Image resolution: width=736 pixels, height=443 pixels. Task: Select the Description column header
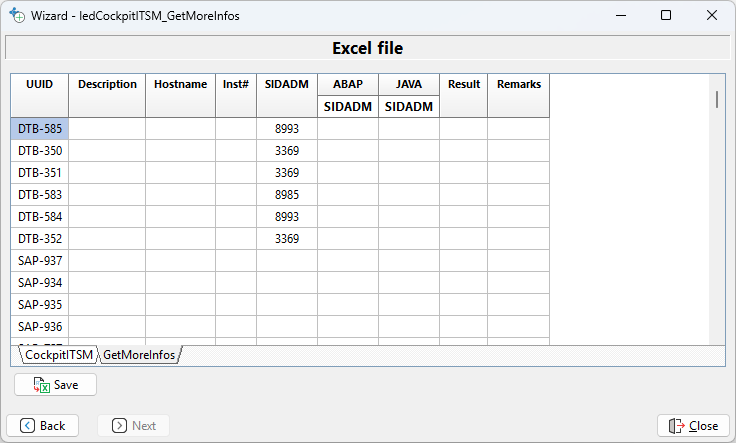click(x=107, y=85)
